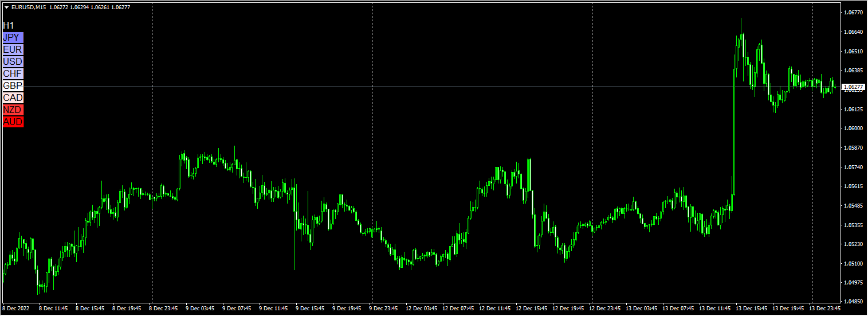868x316 pixels.
Task: Click the 12 Dec 11:45 time label
Action: pos(494,309)
